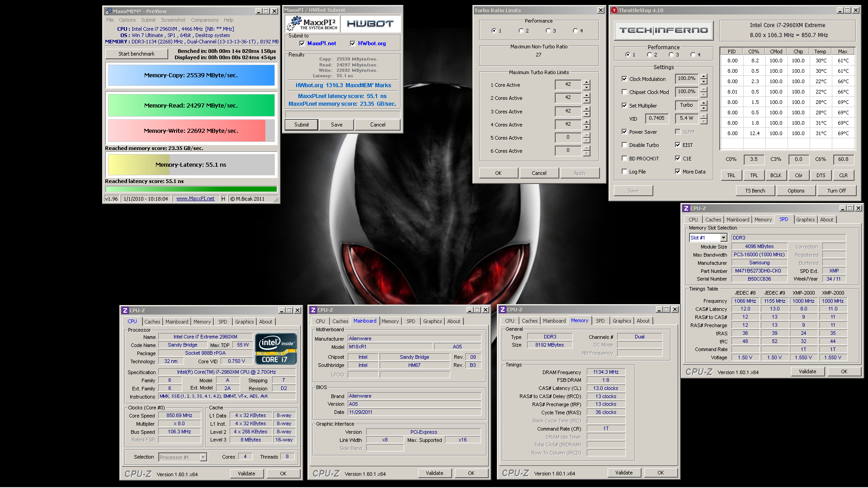The width and height of the screenshot is (868, 488).
Task: Click the C6r button in ThrottleStop
Action: click(x=798, y=175)
